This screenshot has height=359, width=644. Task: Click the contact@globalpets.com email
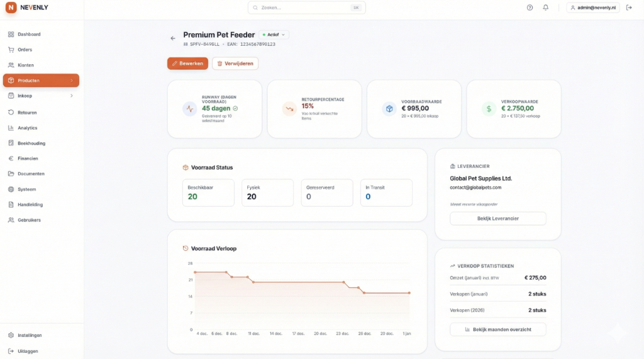pos(475,187)
